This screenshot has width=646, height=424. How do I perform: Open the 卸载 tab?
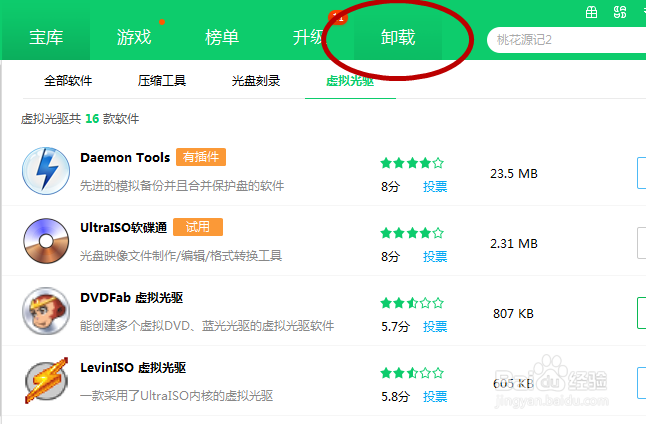click(x=398, y=37)
